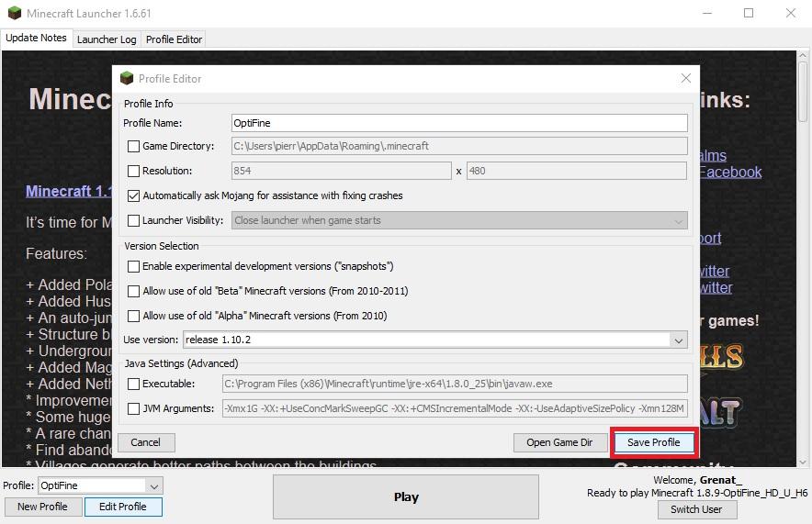Click 'Ready to play Minecraft 1.8.9-OptiFine_HD_U_H6' status text
This screenshot has height=524, width=812.
(697, 493)
